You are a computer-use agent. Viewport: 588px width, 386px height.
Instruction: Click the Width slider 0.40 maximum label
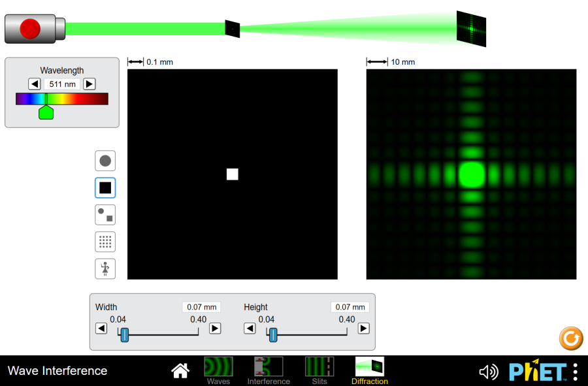199,319
